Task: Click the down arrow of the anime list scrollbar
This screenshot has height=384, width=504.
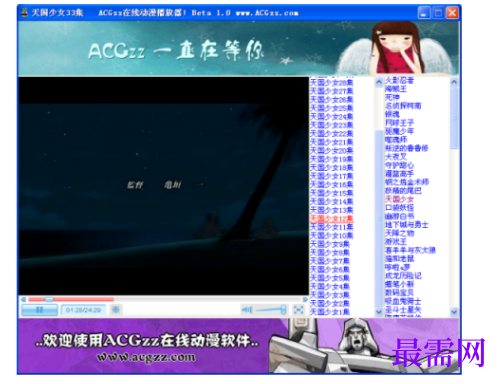Action: (x=454, y=312)
